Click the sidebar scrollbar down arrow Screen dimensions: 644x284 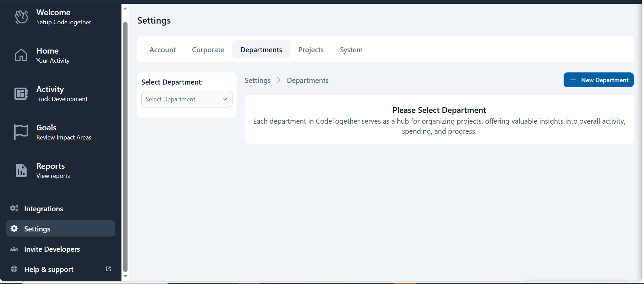pyautogui.click(x=125, y=276)
